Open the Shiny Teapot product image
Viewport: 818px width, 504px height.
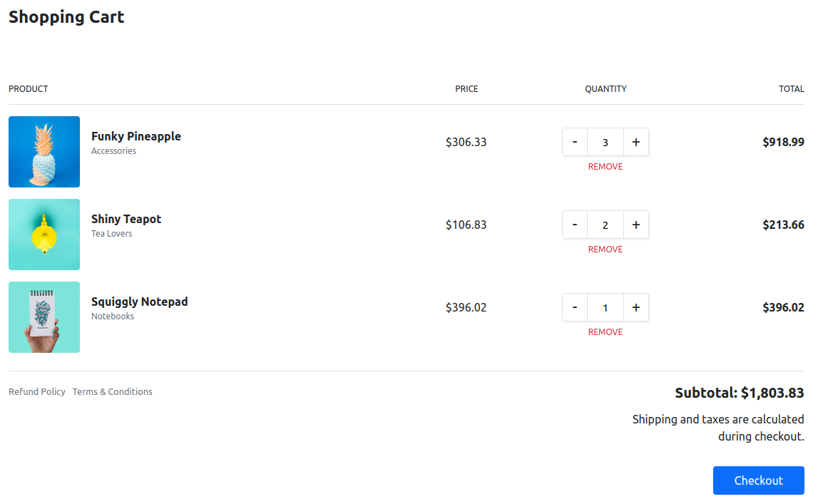click(44, 235)
